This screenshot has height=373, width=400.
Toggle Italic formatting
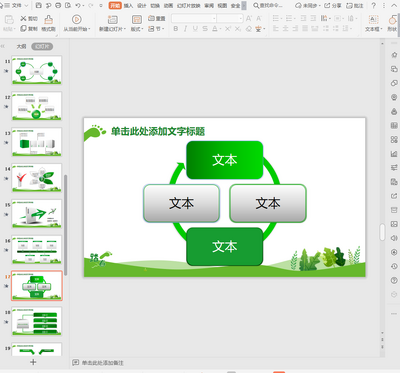click(185, 29)
